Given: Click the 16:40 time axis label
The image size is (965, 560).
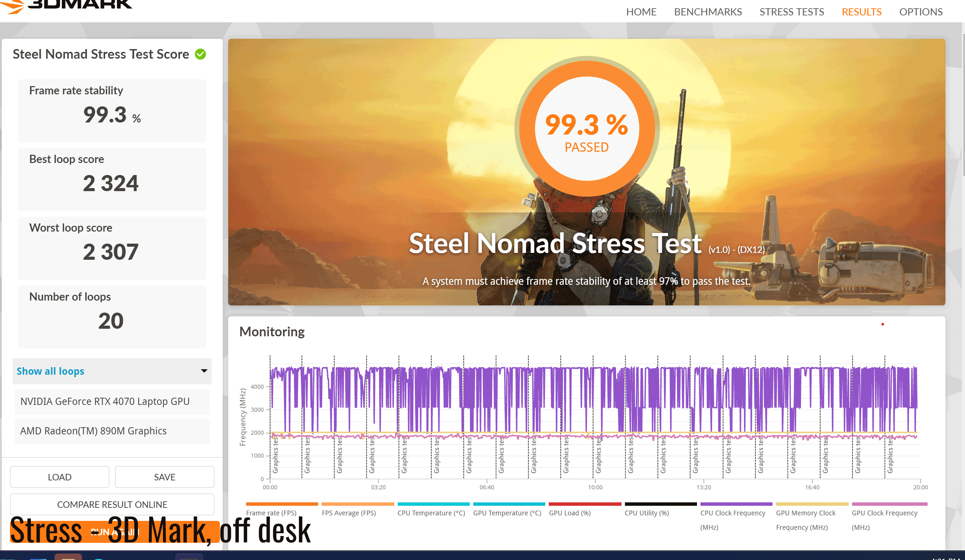Looking at the screenshot, I should (812, 487).
